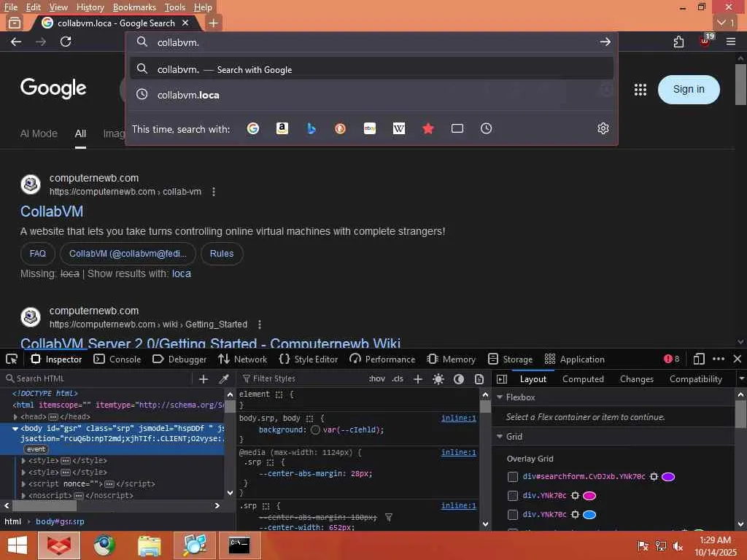Open the list-all-tabs dropdown button
747x560 pixels.
point(726,23)
